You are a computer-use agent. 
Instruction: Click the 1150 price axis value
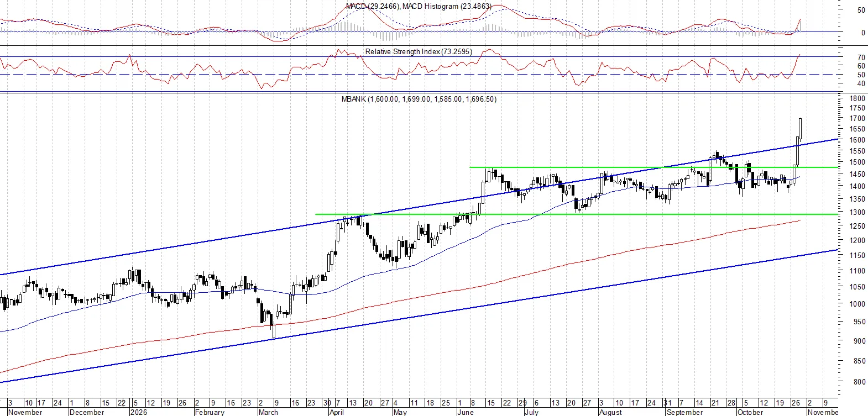(857, 255)
